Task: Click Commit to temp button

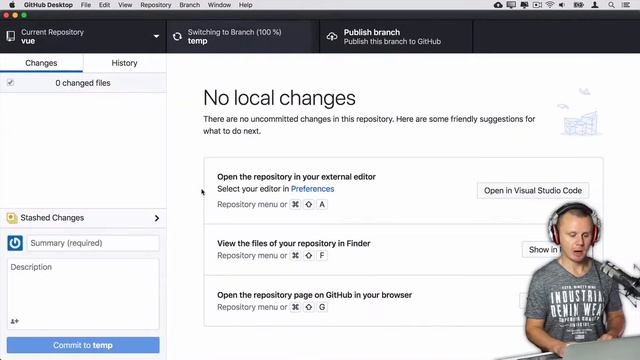Action: 83,345
